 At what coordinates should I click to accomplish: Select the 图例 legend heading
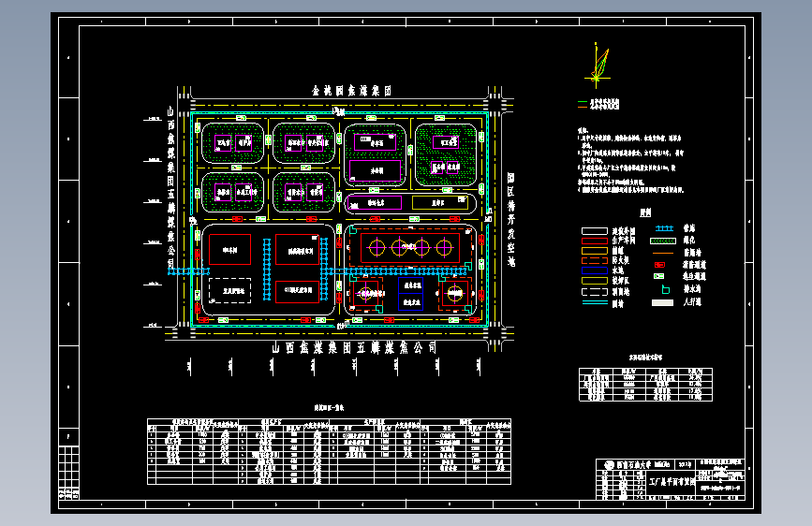click(x=645, y=212)
